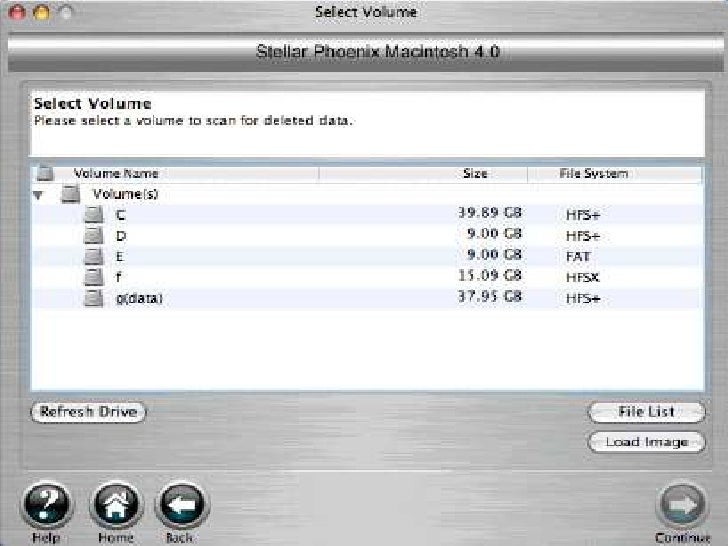The width and height of the screenshot is (728, 546).
Task: Click the header drive icon beside Volume Name
Action: click(45, 173)
